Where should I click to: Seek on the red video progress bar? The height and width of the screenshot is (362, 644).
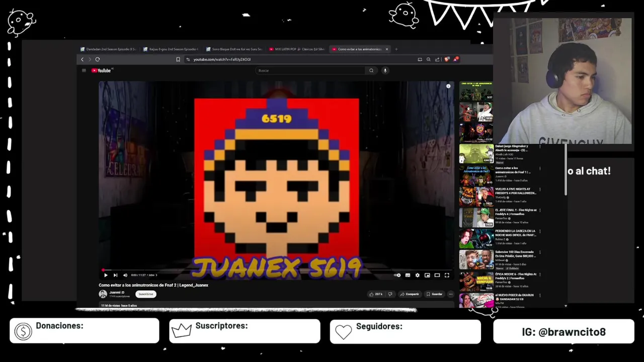pos(276,270)
